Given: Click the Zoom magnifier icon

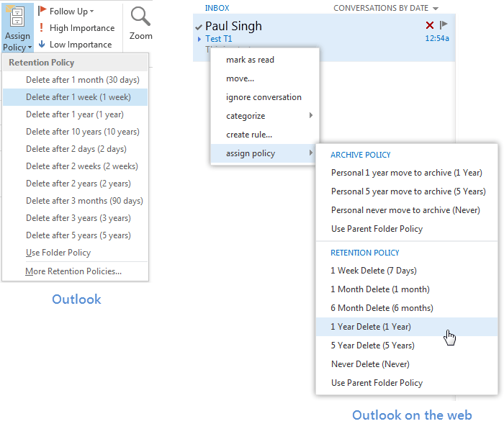Looking at the screenshot, I should [x=140, y=16].
